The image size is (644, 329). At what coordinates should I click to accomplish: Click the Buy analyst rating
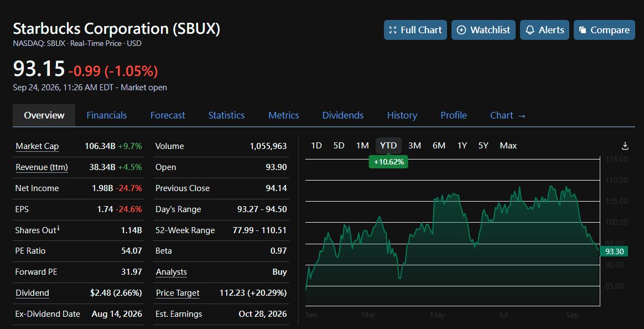point(280,272)
